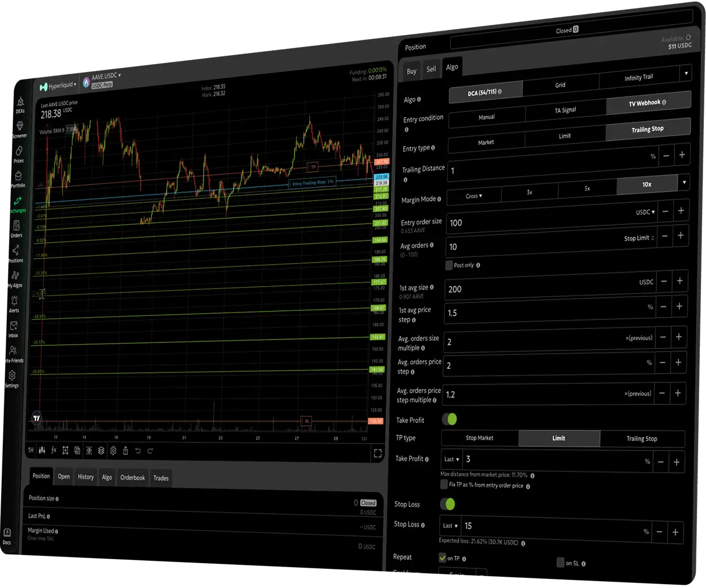
Task: Click the candlestick chart type icon
Action: click(x=42, y=450)
